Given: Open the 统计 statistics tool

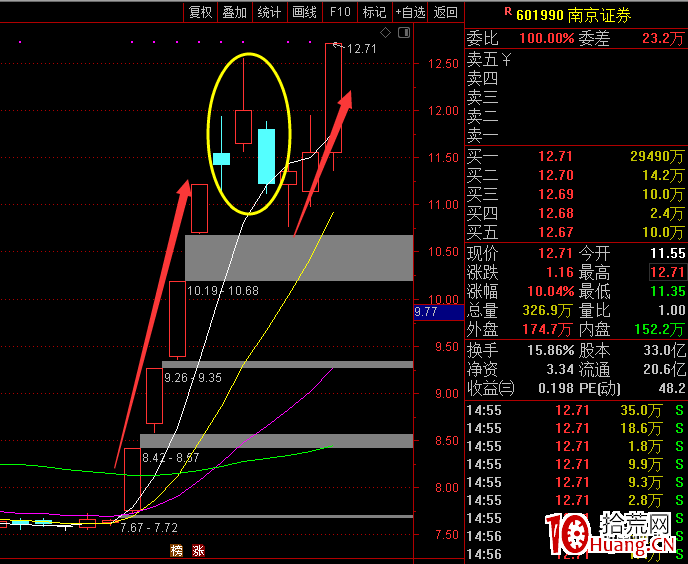Looking at the screenshot, I should tap(269, 12).
